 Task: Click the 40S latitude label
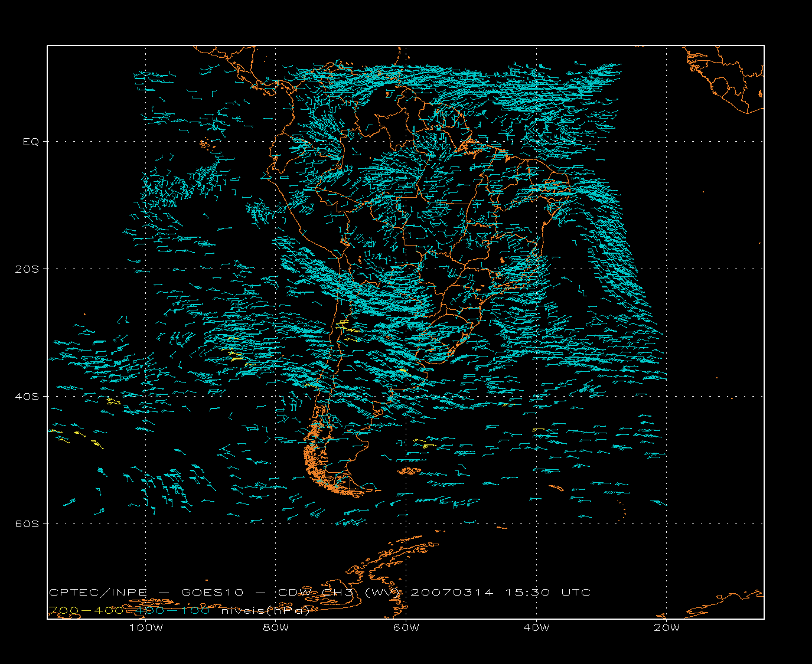(27, 396)
